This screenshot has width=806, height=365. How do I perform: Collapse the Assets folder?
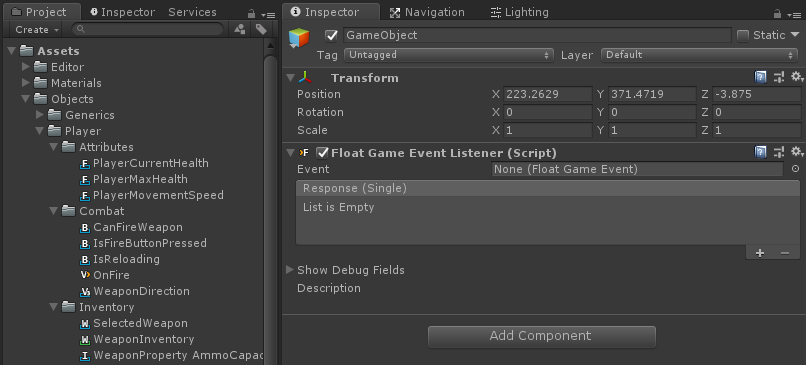coord(12,51)
